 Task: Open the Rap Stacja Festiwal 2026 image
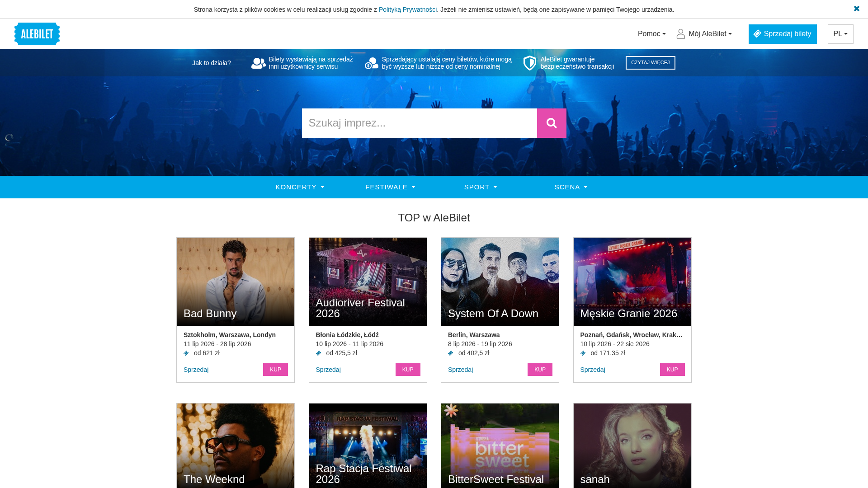tap(368, 446)
